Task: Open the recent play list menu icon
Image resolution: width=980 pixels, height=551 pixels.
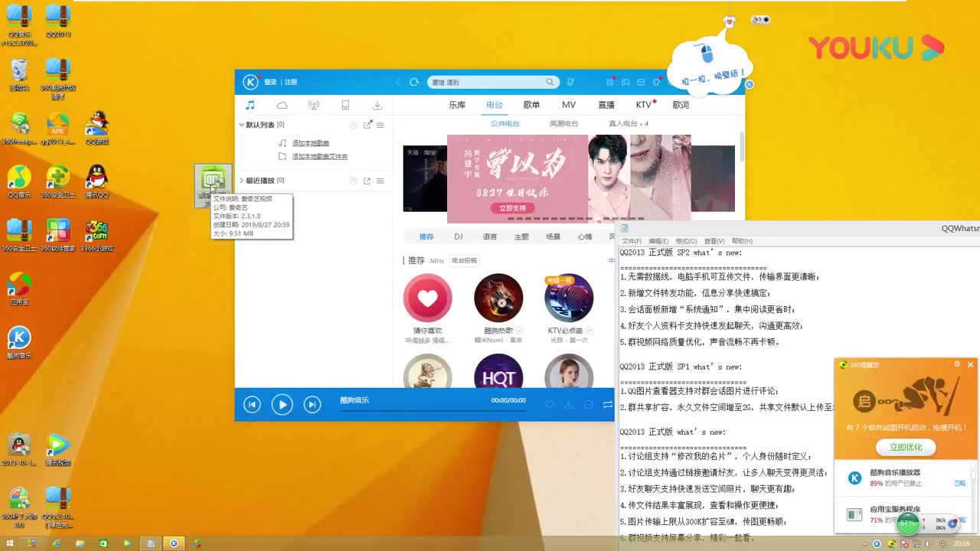Action: [x=380, y=181]
